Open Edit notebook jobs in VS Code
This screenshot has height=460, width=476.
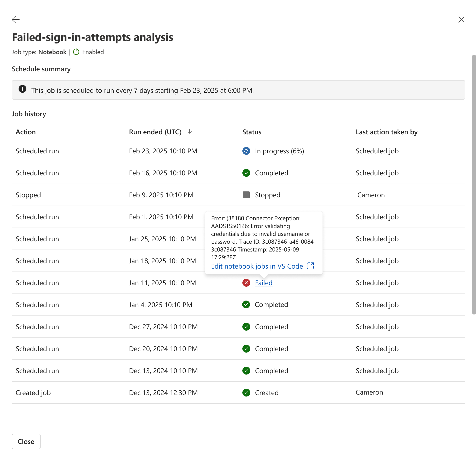[257, 266]
